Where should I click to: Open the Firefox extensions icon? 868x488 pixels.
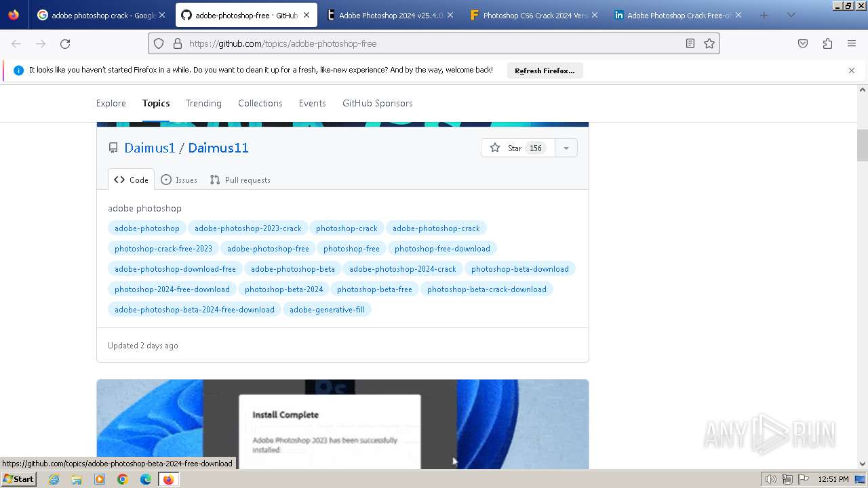(827, 43)
